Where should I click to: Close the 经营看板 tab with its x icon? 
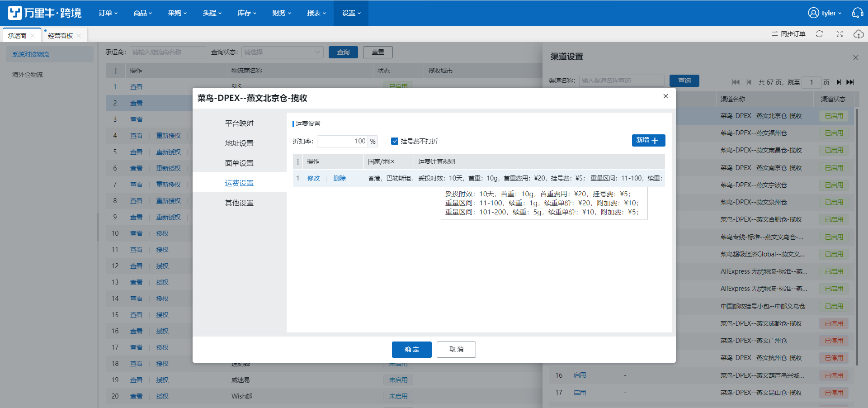tap(79, 36)
